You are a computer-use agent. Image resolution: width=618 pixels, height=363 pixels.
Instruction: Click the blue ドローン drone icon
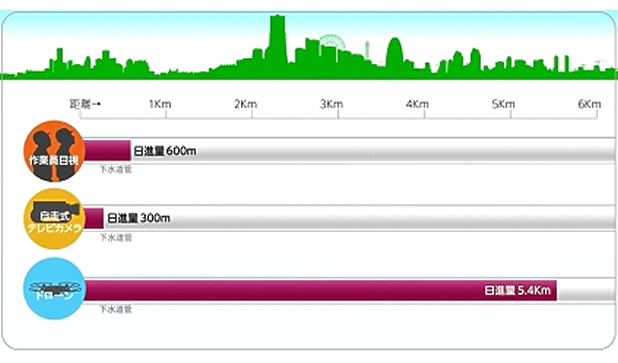[x=54, y=289]
